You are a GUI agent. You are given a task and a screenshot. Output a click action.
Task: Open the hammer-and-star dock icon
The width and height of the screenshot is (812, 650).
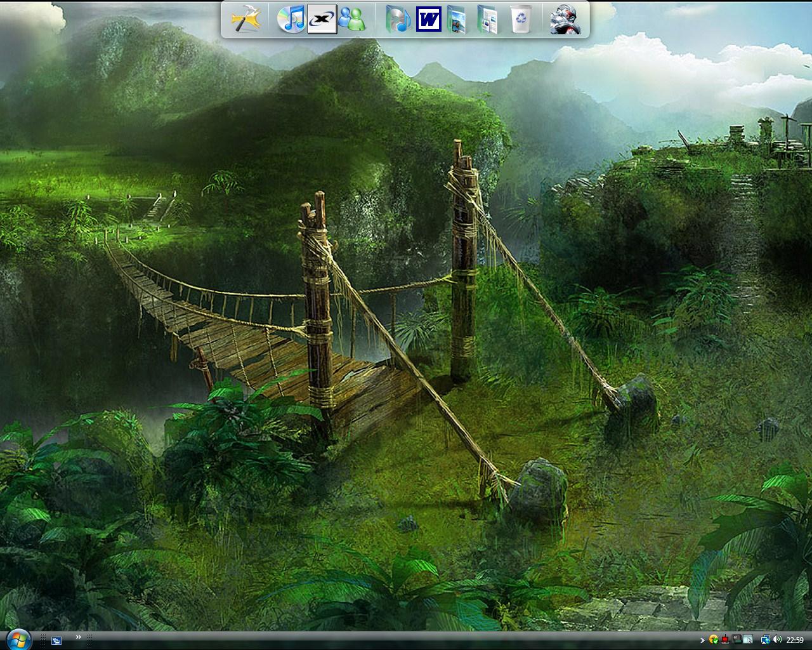point(246,19)
